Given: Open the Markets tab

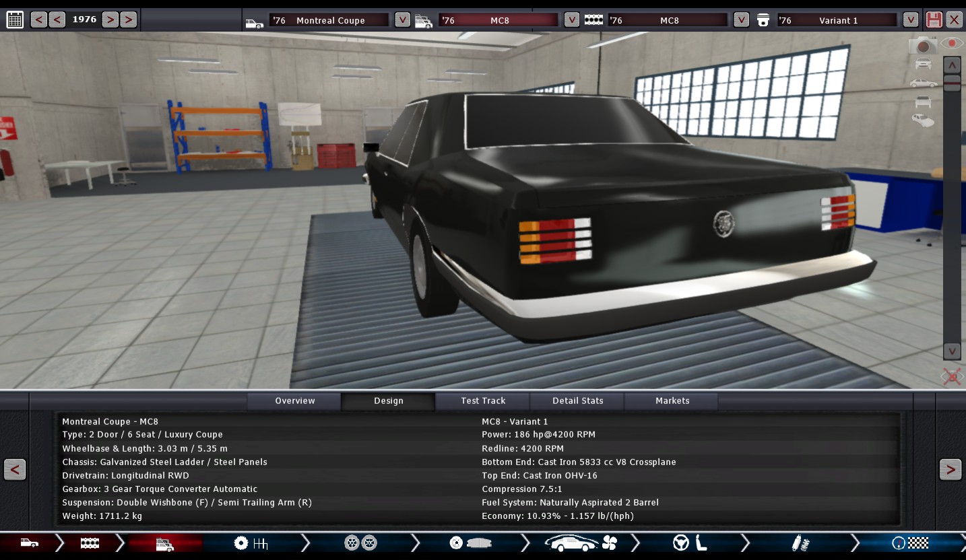Looking at the screenshot, I should coord(672,401).
